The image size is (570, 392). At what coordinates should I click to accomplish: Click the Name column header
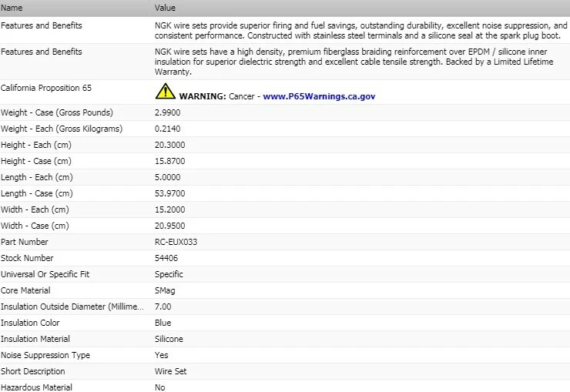(12, 8)
